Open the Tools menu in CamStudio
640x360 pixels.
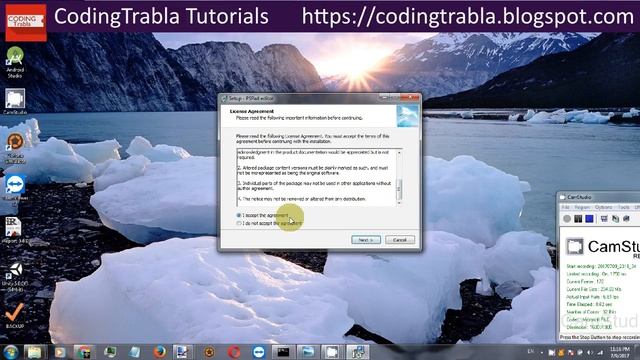(623, 207)
